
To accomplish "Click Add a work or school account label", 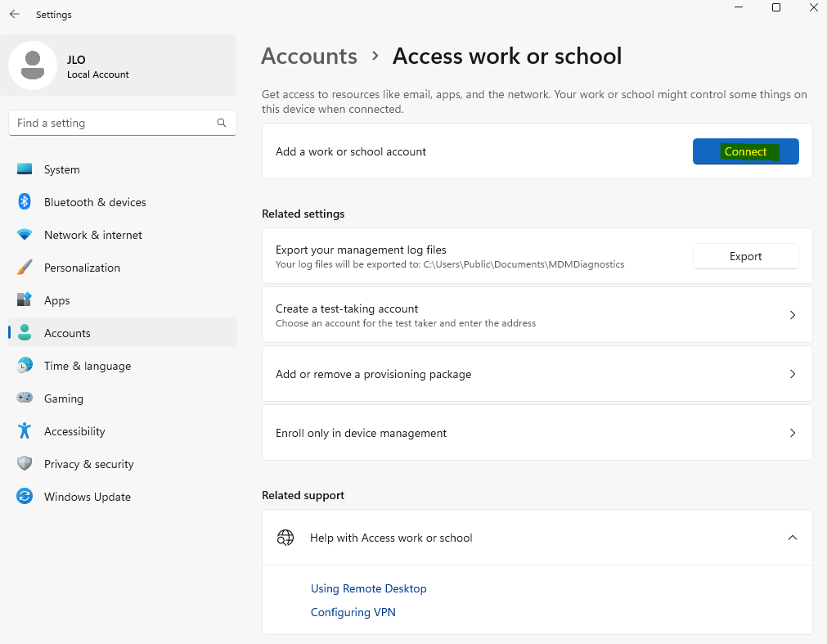I will pyautogui.click(x=351, y=151).
